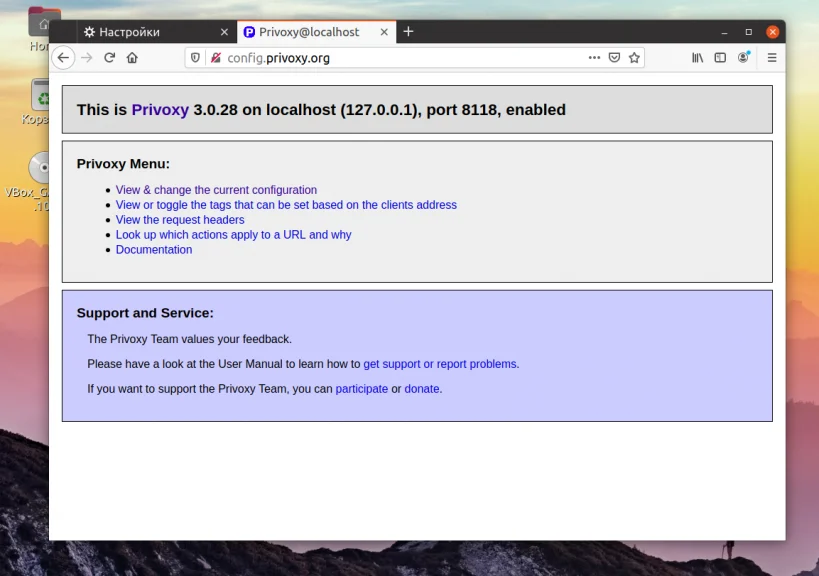This screenshot has width=819, height=576.
Task: Open the Firefox home page
Action: tap(132, 58)
